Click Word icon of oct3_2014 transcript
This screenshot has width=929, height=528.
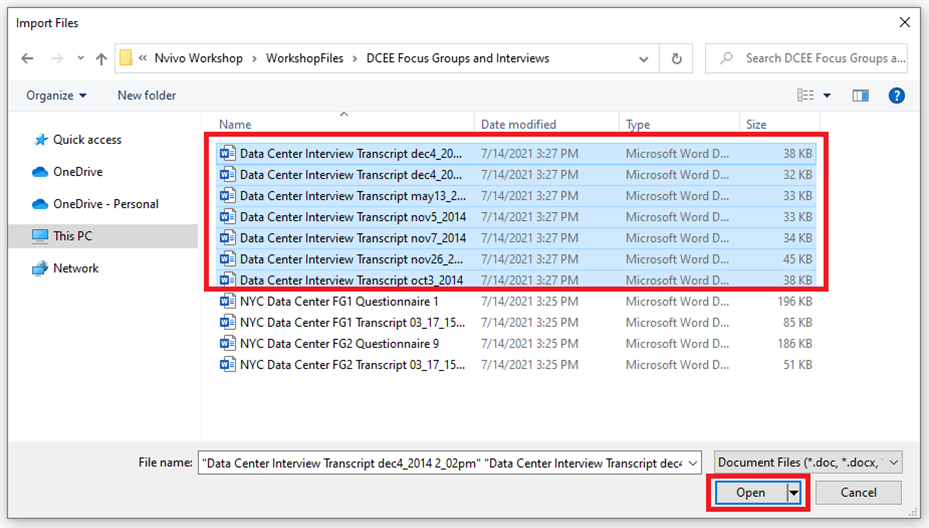(x=228, y=280)
